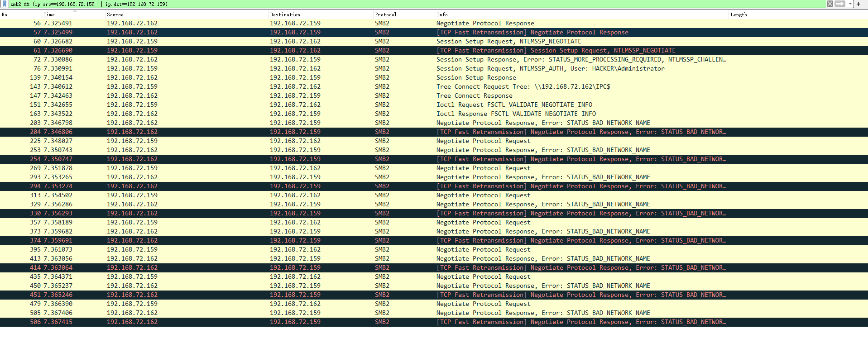Image resolution: width=868 pixels, height=343 pixels.
Task: Sort by the Destination column header
Action: [321, 14]
